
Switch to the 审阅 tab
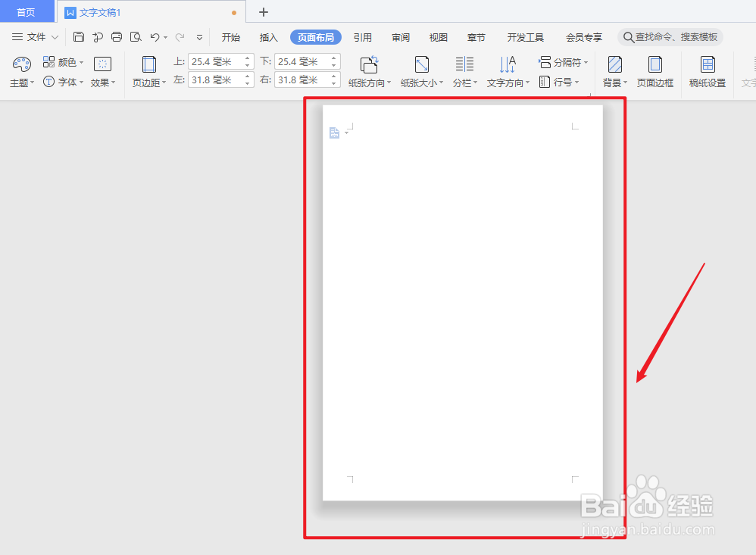pos(401,37)
